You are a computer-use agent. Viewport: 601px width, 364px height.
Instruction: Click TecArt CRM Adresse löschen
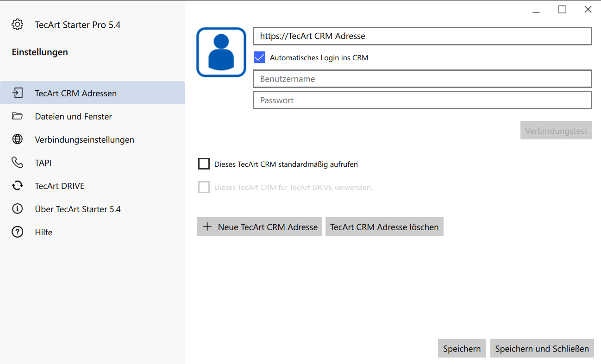[384, 226]
